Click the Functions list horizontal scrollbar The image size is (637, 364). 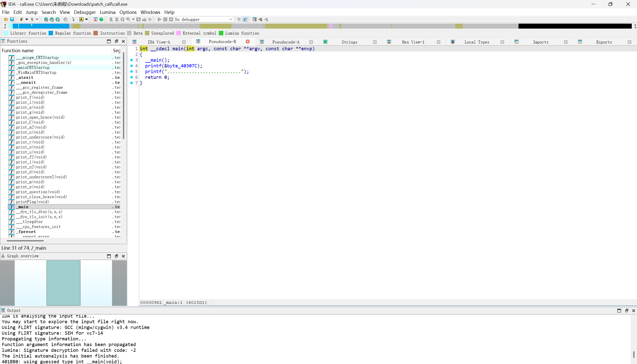[25, 241]
